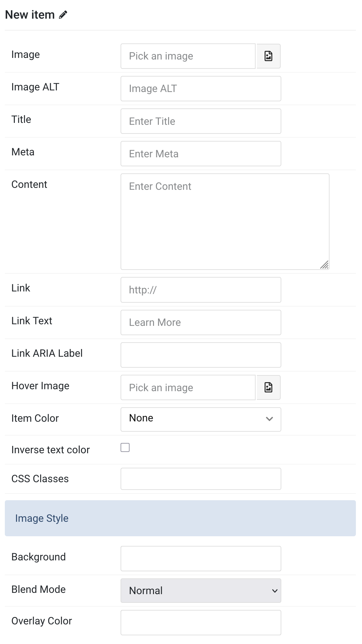Focus the Link ARIA Label field
This screenshot has width=362, height=644.
(201, 355)
